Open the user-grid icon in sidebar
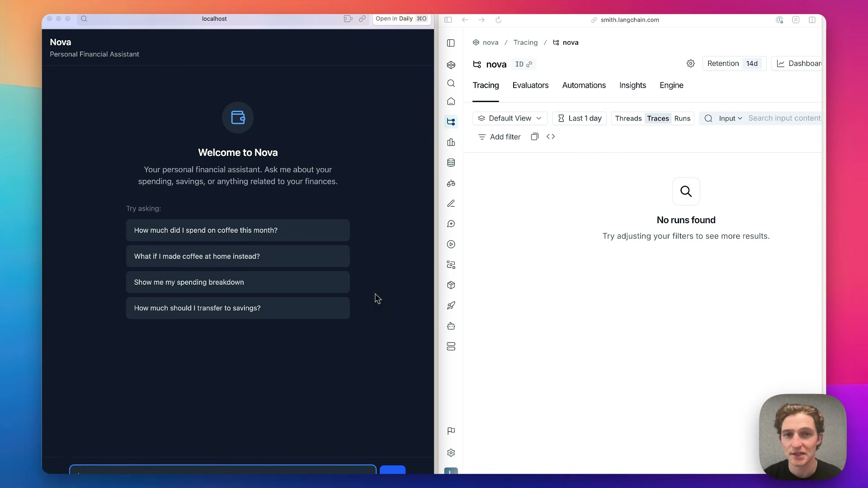The image size is (868, 488). coord(451,265)
